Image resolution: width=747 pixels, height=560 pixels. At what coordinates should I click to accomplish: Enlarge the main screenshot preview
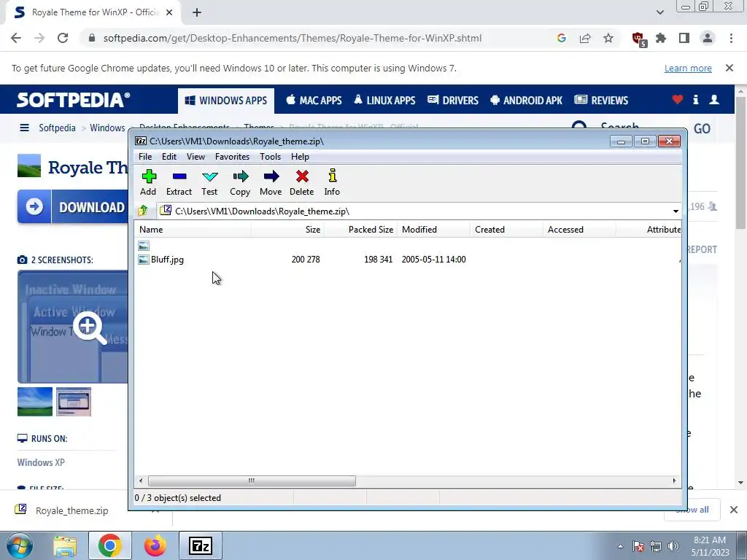pos(73,327)
